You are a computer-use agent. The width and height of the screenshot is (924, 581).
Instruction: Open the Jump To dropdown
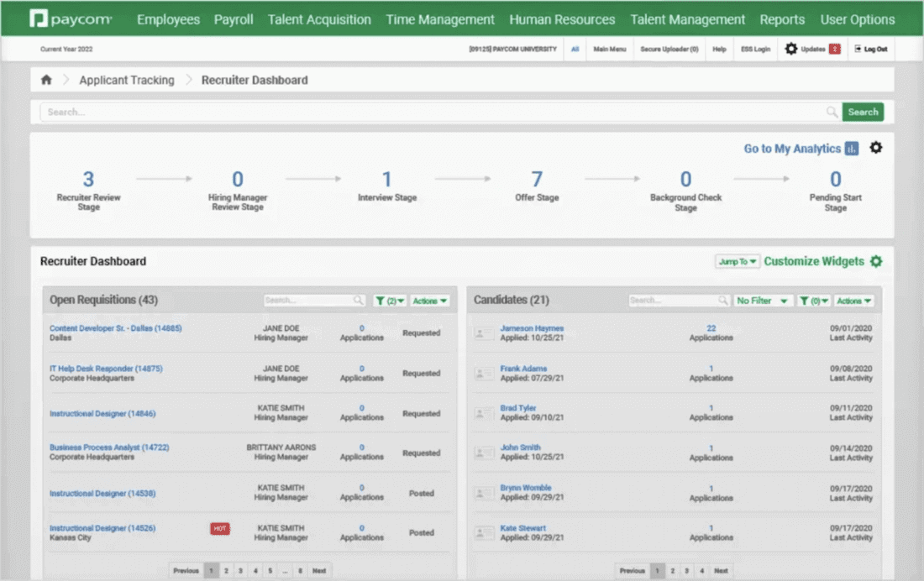738,261
